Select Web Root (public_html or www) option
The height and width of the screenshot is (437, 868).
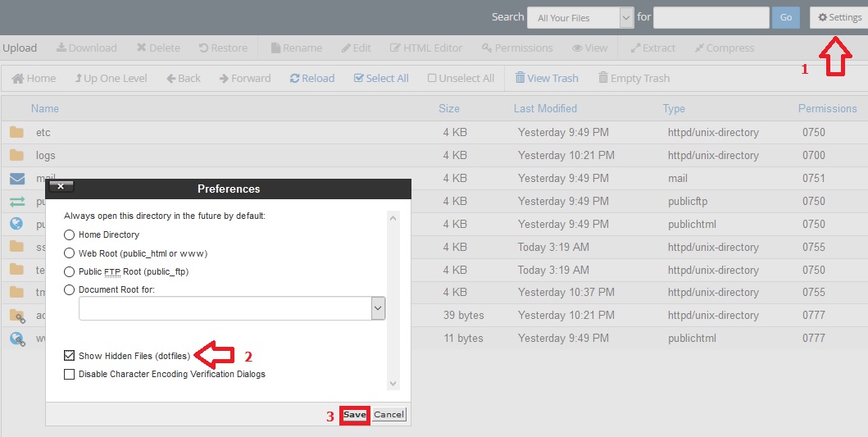tap(69, 253)
